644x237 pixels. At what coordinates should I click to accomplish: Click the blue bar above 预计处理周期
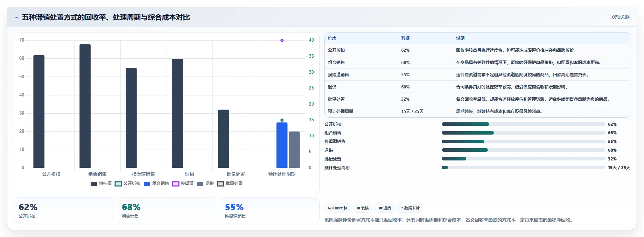pyautogui.click(x=282, y=145)
